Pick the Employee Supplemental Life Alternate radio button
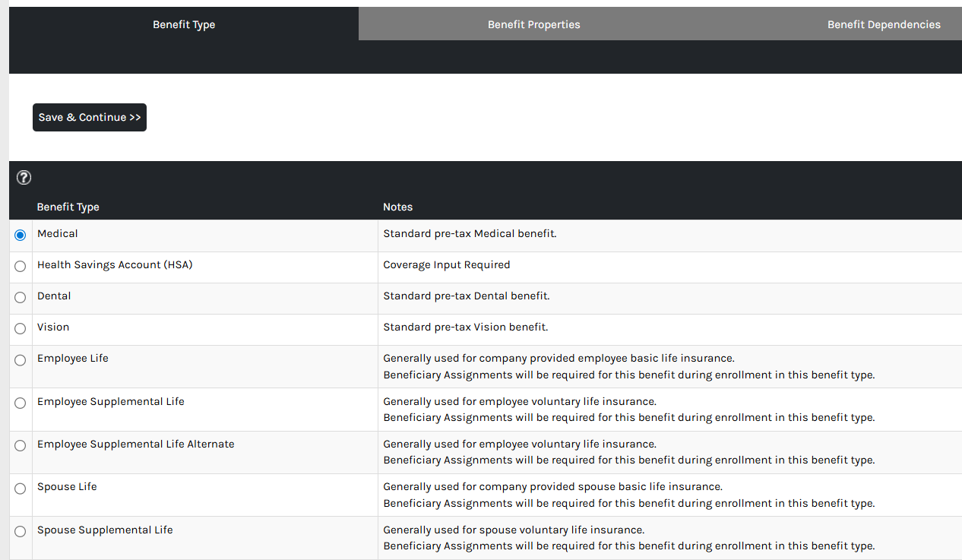 [21, 446]
